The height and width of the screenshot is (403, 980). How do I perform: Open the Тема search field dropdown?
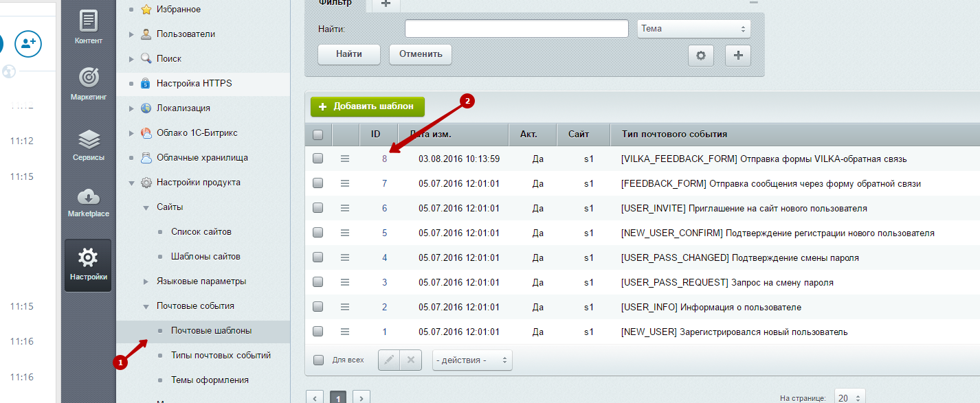pyautogui.click(x=694, y=29)
